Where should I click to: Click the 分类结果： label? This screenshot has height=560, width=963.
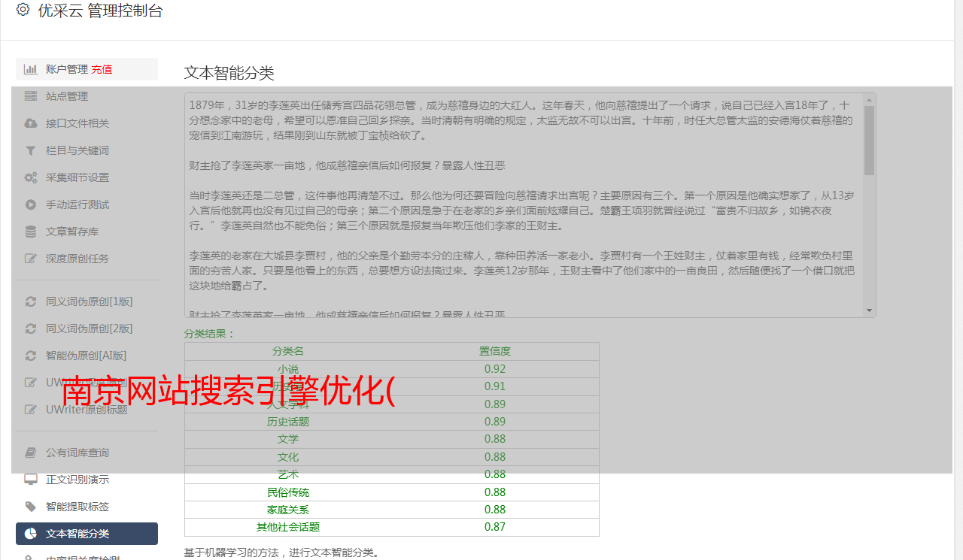(x=210, y=334)
